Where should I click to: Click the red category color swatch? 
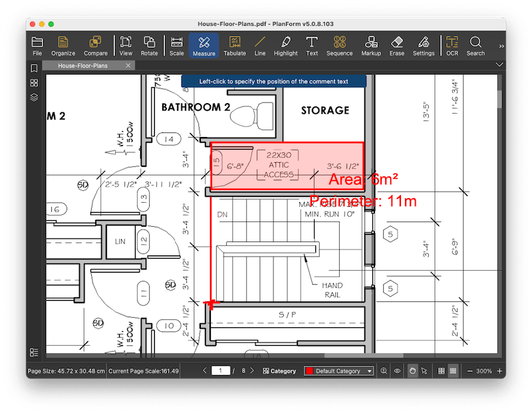tap(309, 371)
